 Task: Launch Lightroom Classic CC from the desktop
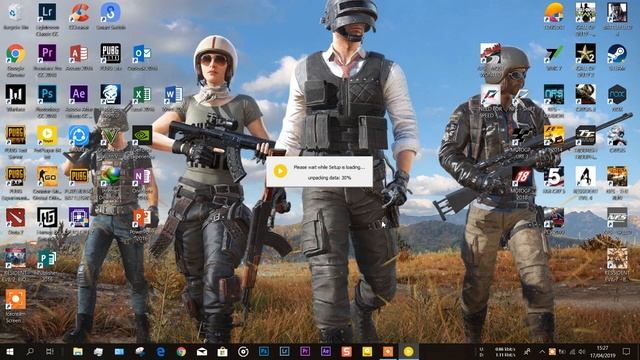(47, 12)
